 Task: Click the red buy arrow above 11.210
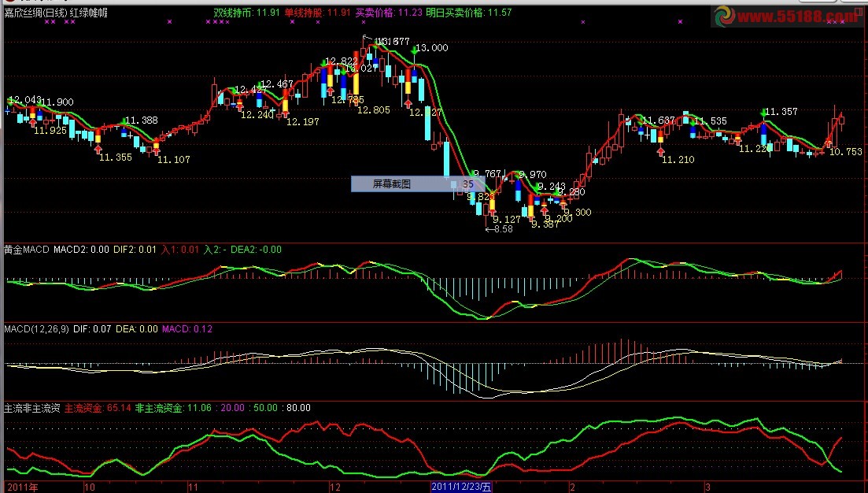(660, 150)
